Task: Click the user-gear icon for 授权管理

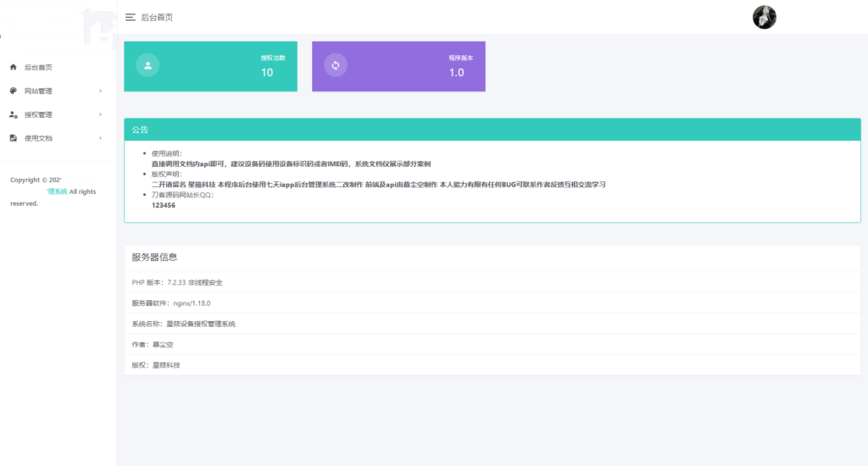Action: click(x=14, y=114)
